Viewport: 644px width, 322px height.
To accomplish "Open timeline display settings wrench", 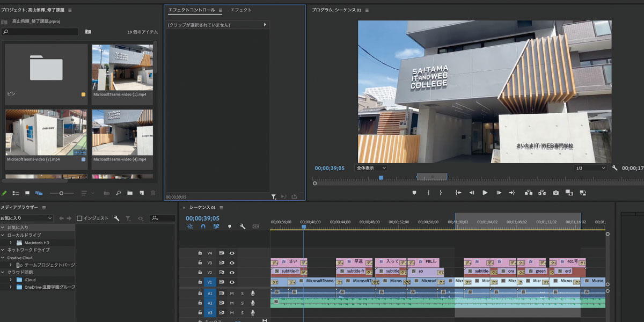I will click(243, 226).
